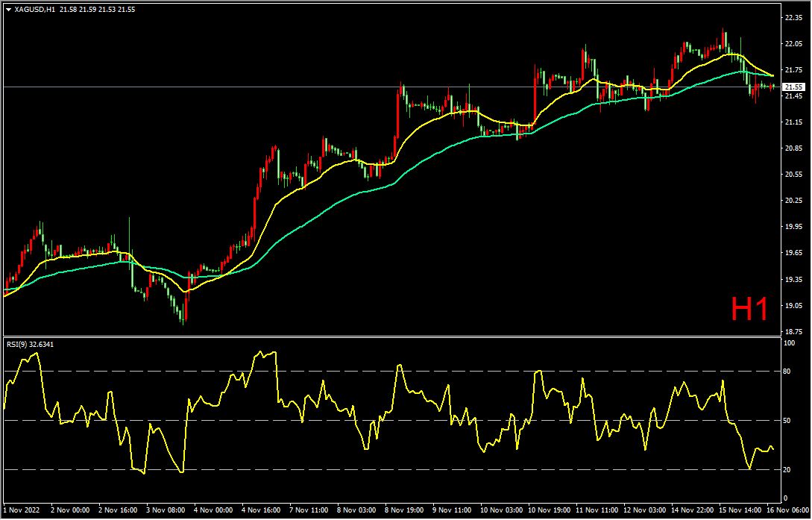The image size is (812, 520).
Task: Click the 4 Nov 00:00 time label
Action: [x=213, y=510]
